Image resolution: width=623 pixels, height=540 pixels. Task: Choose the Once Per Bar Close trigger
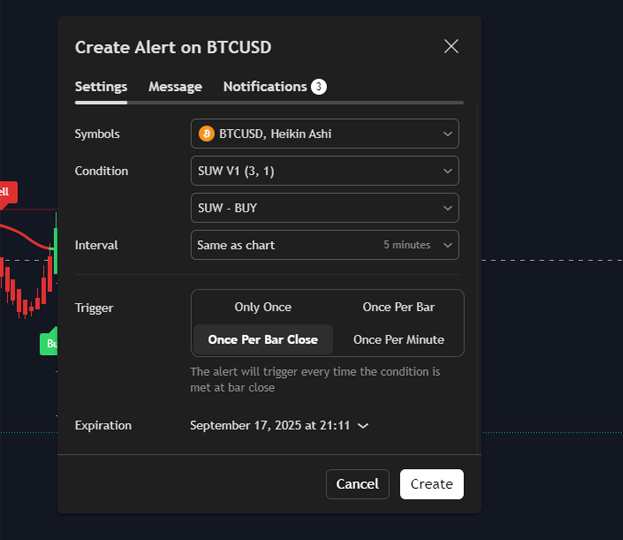(x=263, y=340)
